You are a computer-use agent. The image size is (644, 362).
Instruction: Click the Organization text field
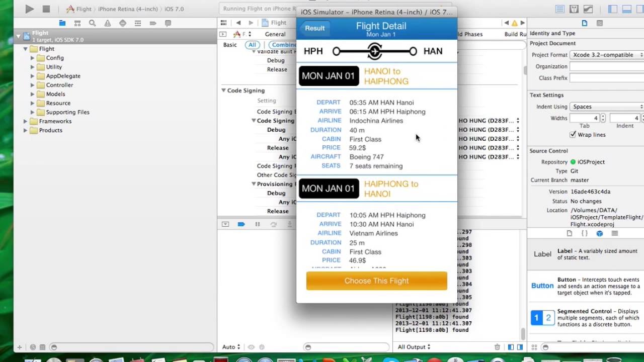tap(606, 66)
